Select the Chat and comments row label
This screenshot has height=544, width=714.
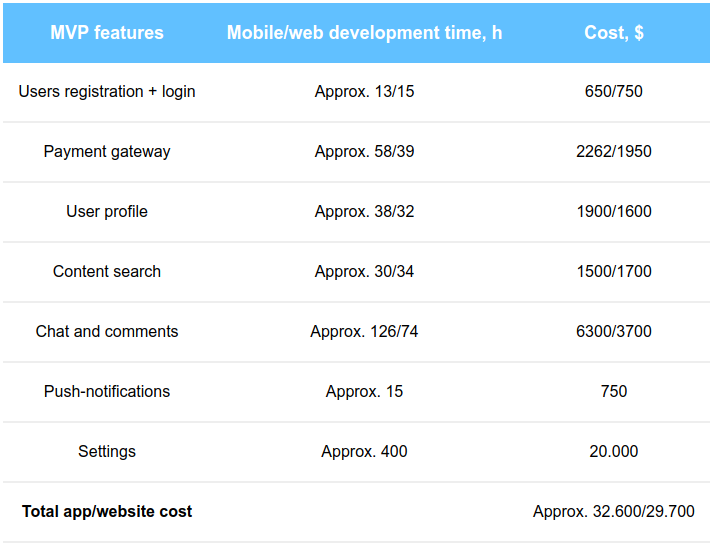tap(107, 331)
